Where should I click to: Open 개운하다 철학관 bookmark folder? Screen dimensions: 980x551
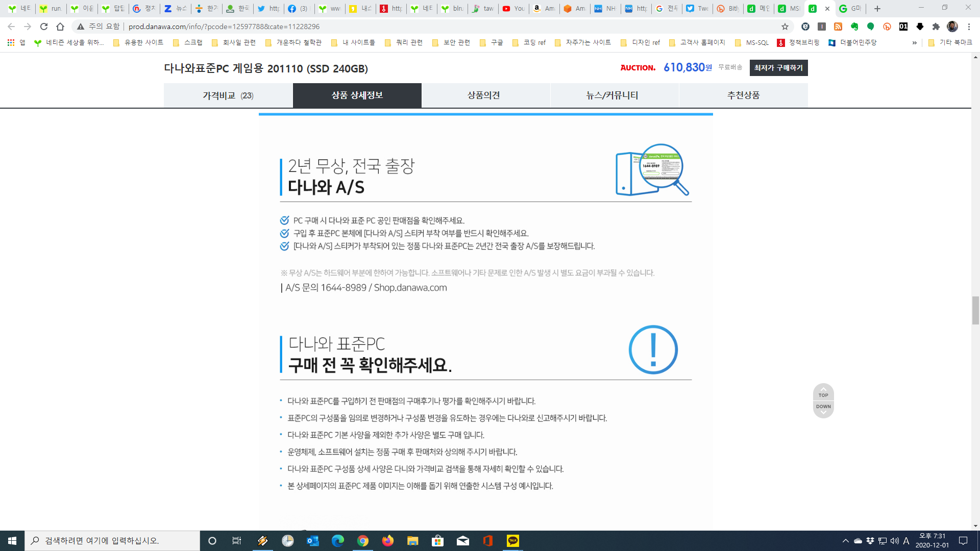(x=293, y=43)
